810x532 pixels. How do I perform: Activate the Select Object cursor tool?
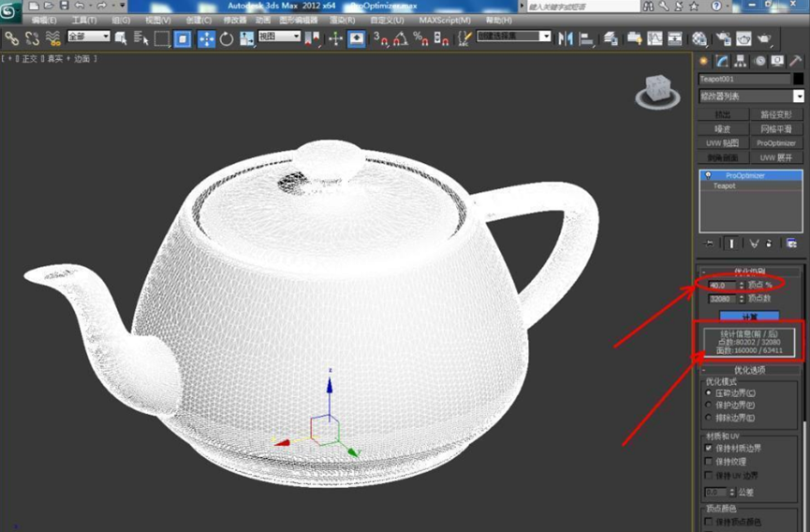tap(121, 38)
